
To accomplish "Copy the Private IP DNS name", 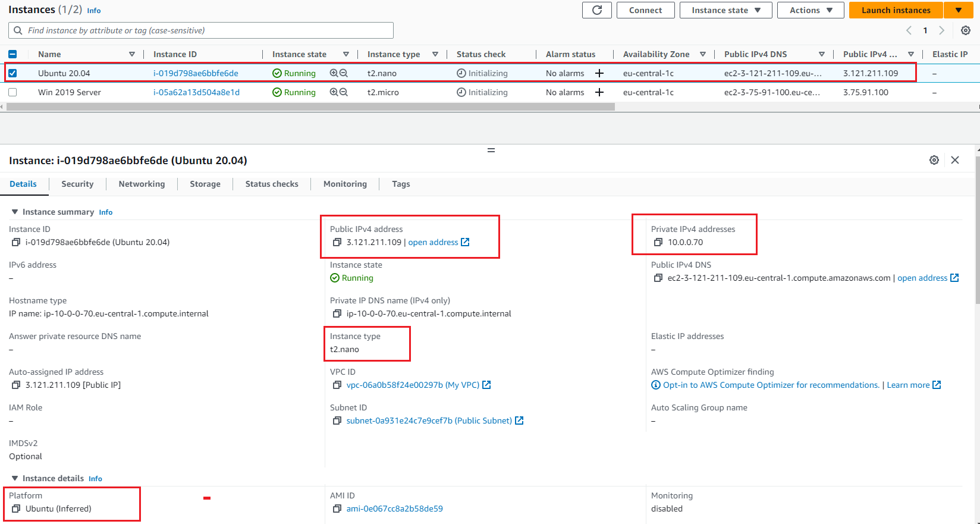I will tap(337, 313).
